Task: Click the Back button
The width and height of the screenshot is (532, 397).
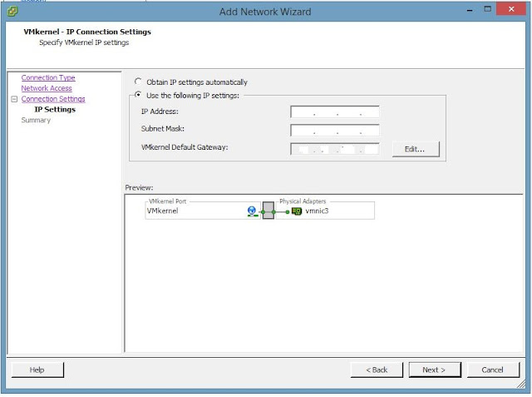Action: [x=377, y=370]
